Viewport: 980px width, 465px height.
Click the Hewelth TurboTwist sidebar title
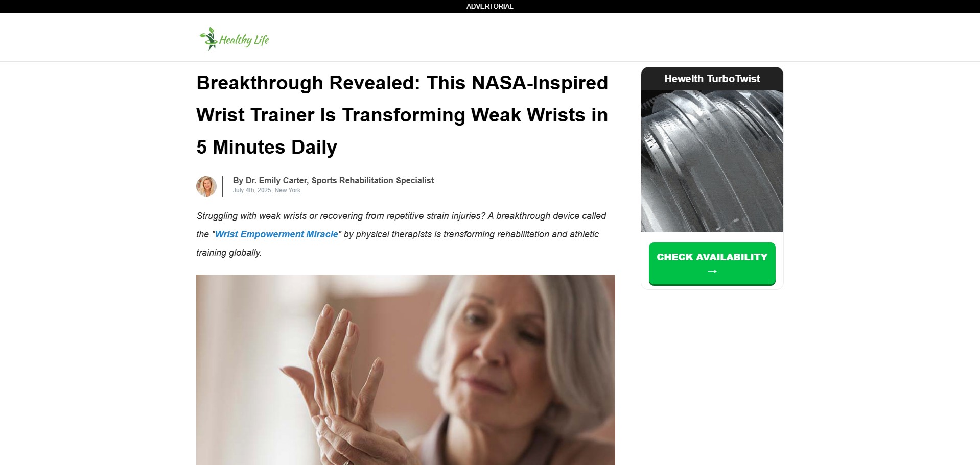[x=712, y=79]
